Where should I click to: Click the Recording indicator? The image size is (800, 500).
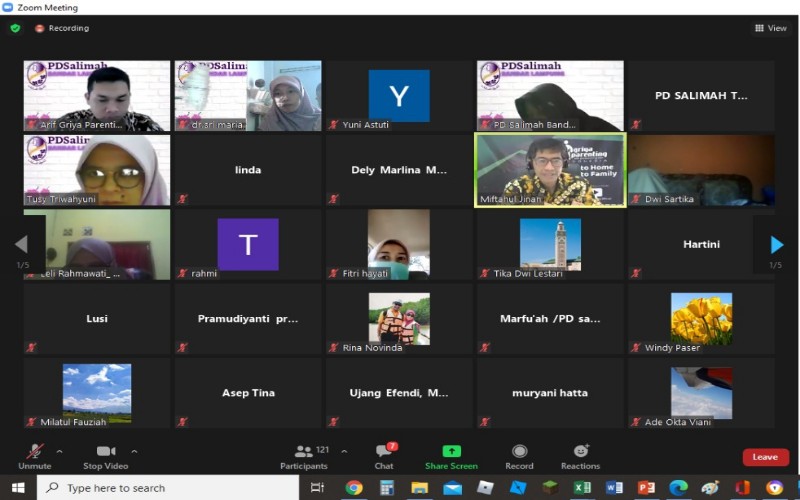point(62,28)
